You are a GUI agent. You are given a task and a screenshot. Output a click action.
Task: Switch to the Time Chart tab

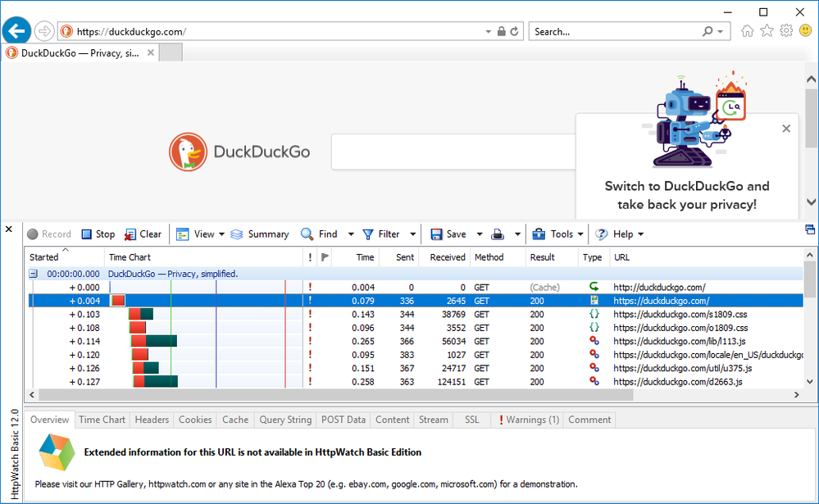[102, 420]
